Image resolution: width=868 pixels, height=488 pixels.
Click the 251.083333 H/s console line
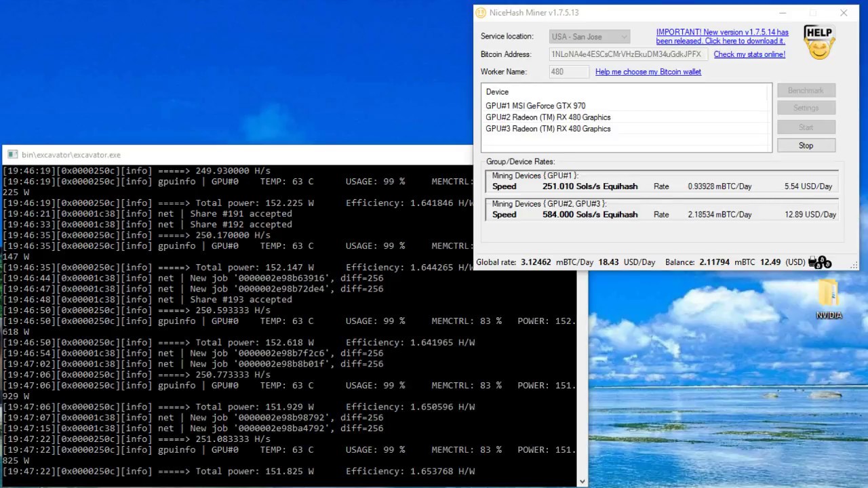click(136, 439)
